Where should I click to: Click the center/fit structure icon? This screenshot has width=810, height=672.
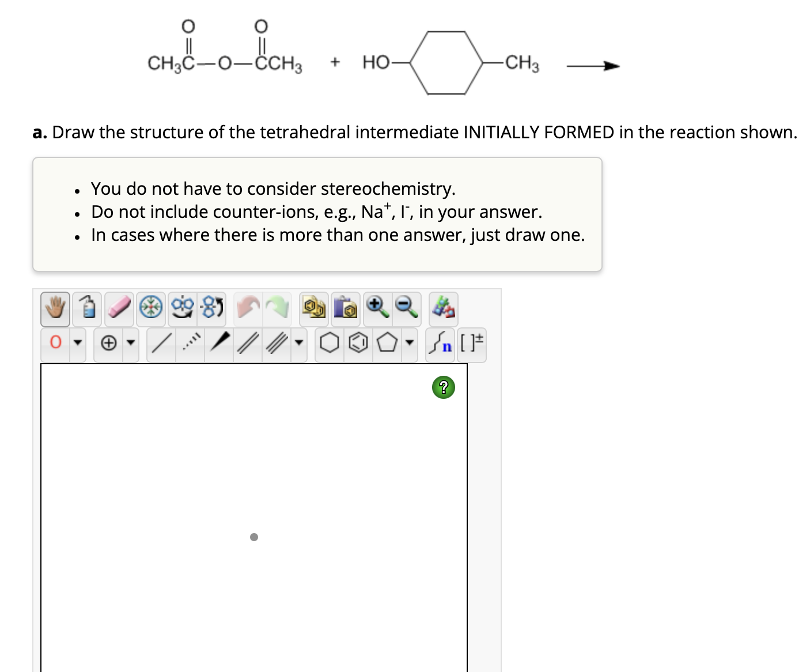pyautogui.click(x=149, y=308)
